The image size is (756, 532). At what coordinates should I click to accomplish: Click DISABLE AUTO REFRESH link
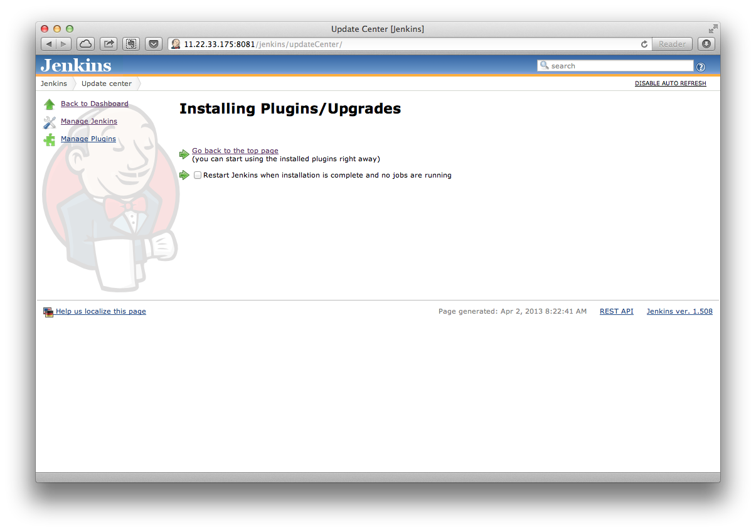point(670,83)
